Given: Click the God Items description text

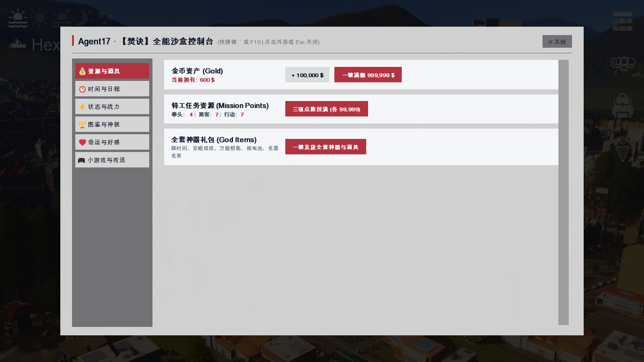Looking at the screenshot, I should (x=225, y=152).
